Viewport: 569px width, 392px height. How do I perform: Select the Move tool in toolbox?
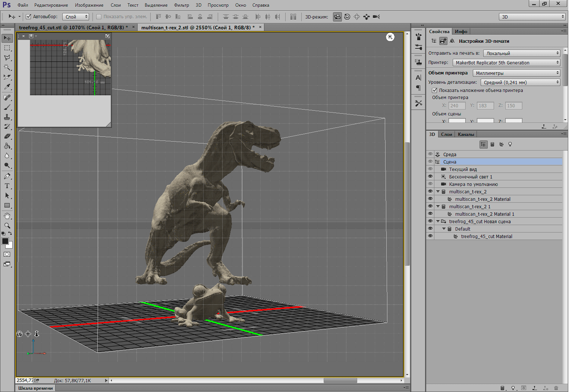point(7,38)
